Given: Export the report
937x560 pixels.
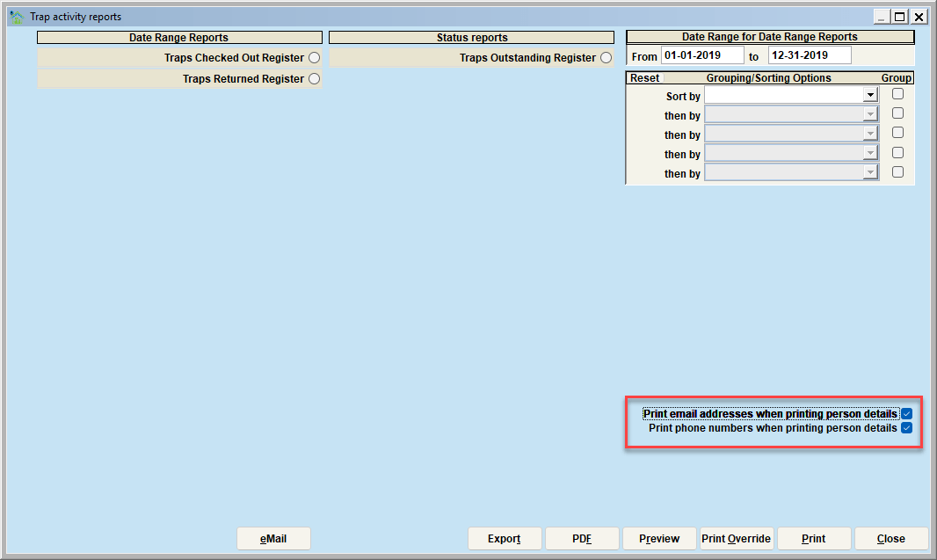Looking at the screenshot, I should [x=505, y=539].
